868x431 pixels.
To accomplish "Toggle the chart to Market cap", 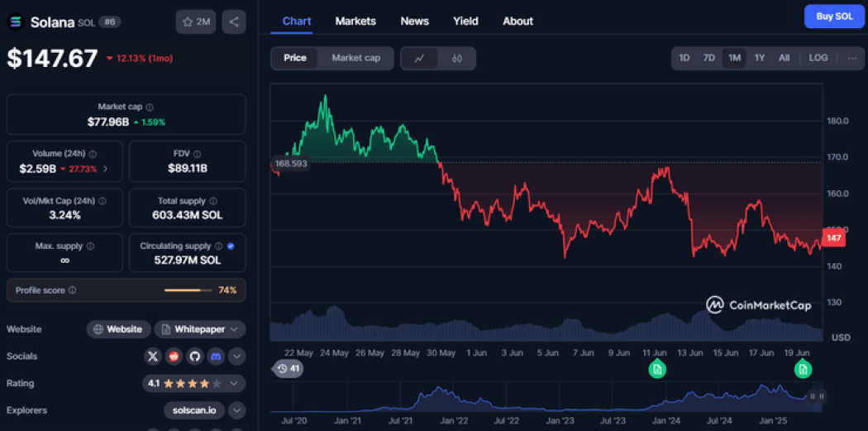I will coord(355,58).
